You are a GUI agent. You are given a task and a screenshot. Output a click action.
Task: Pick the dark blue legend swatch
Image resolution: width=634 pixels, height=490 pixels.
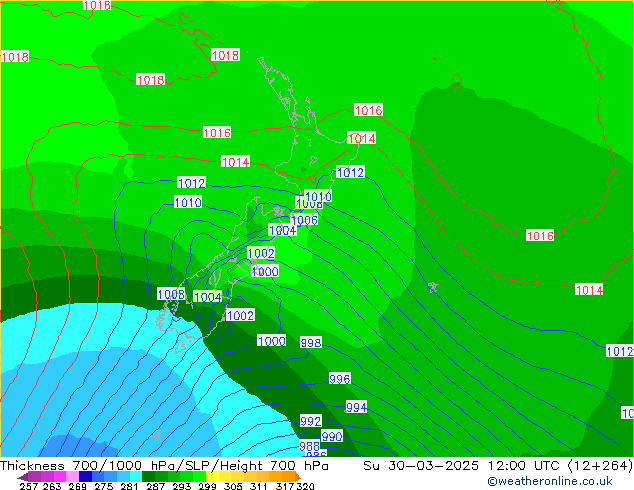85,476
